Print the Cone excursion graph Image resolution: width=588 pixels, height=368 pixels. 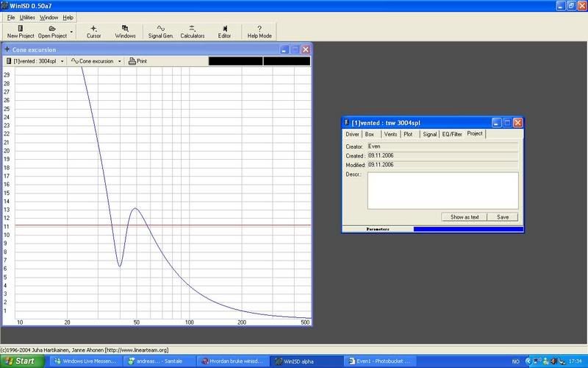point(137,61)
